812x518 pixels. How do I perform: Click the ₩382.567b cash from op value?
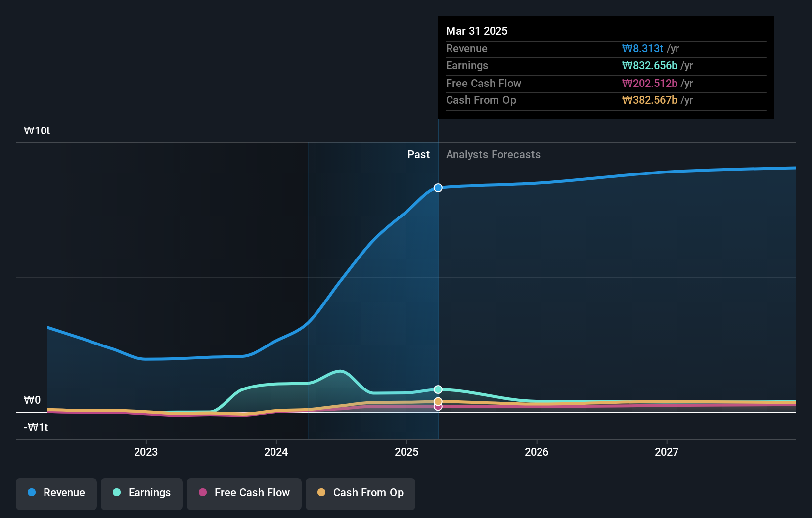coord(650,100)
